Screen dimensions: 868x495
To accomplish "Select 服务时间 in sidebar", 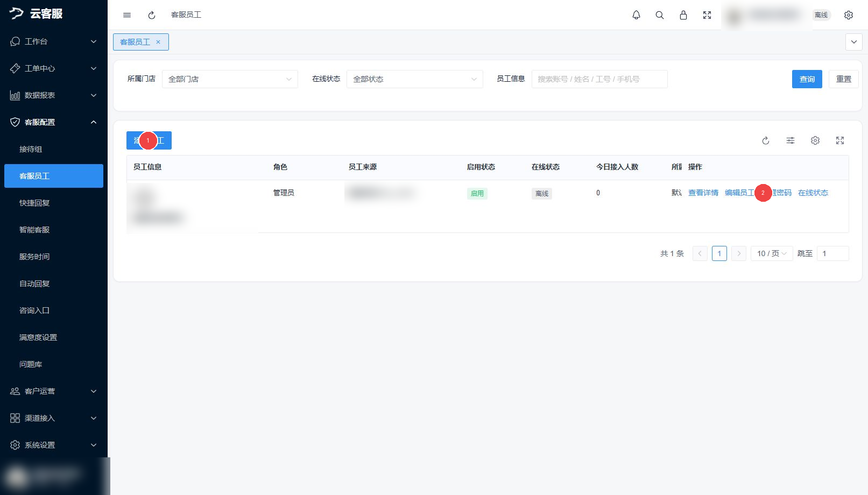I will [x=54, y=257].
